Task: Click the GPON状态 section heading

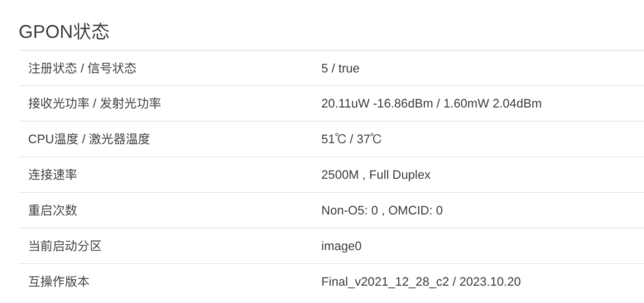Action: [x=64, y=31]
